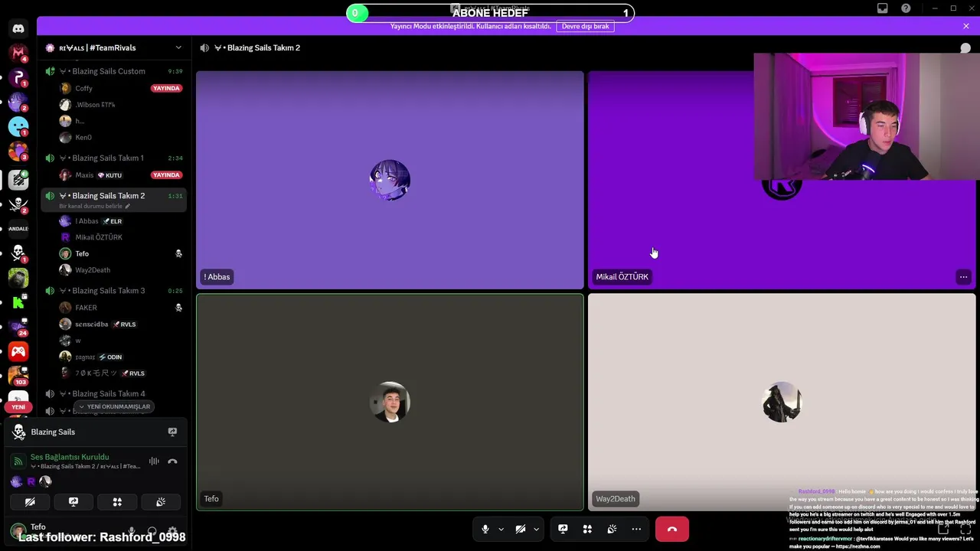Click Ses Bağlantısı Kuruldu status text

70,457
